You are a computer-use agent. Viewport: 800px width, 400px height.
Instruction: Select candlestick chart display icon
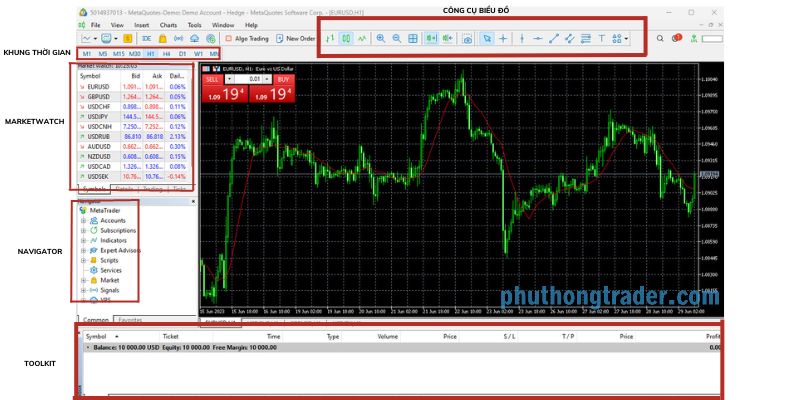pyautogui.click(x=346, y=38)
